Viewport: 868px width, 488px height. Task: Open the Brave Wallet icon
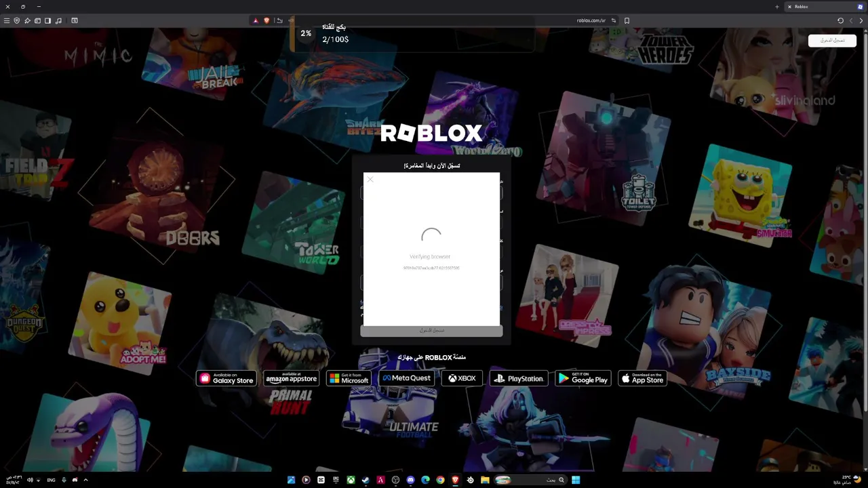click(37, 20)
